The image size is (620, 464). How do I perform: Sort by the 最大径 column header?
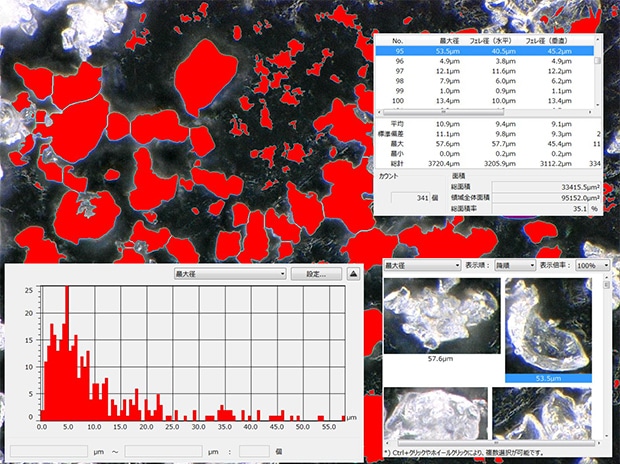[450, 41]
